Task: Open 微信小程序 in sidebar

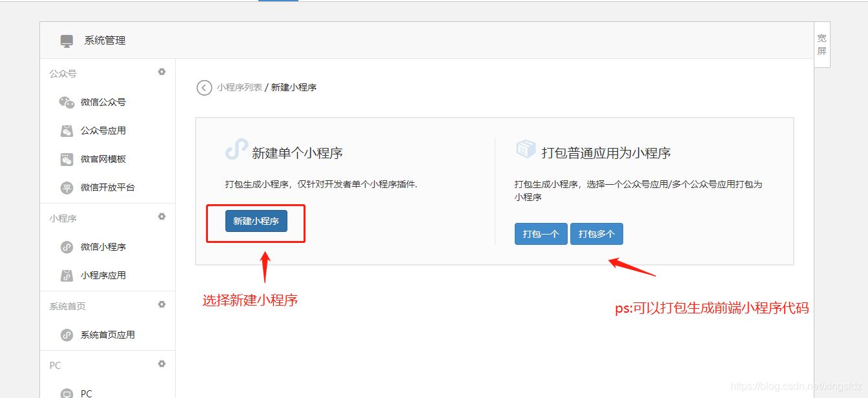Action: click(x=103, y=247)
